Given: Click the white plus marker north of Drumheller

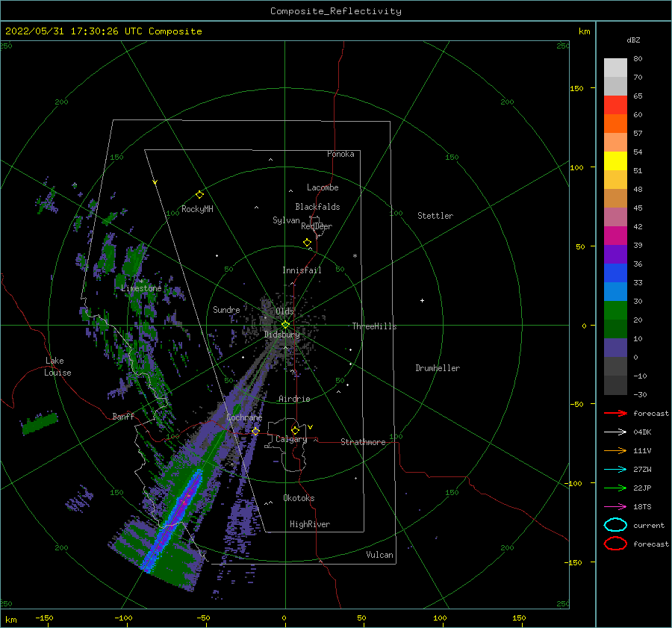Looking at the screenshot, I should click(422, 300).
